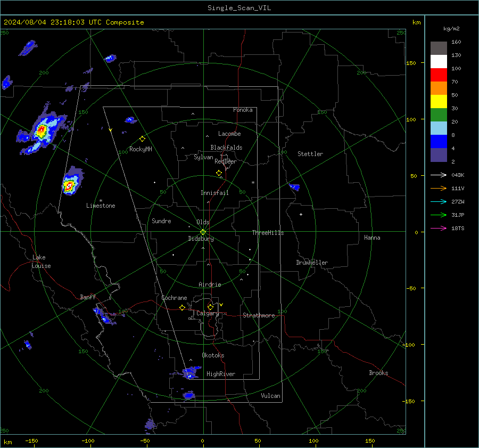The height and width of the screenshot is (448, 479).
Task: Click the Single_Scan_VIL title text
Action: tap(239, 8)
